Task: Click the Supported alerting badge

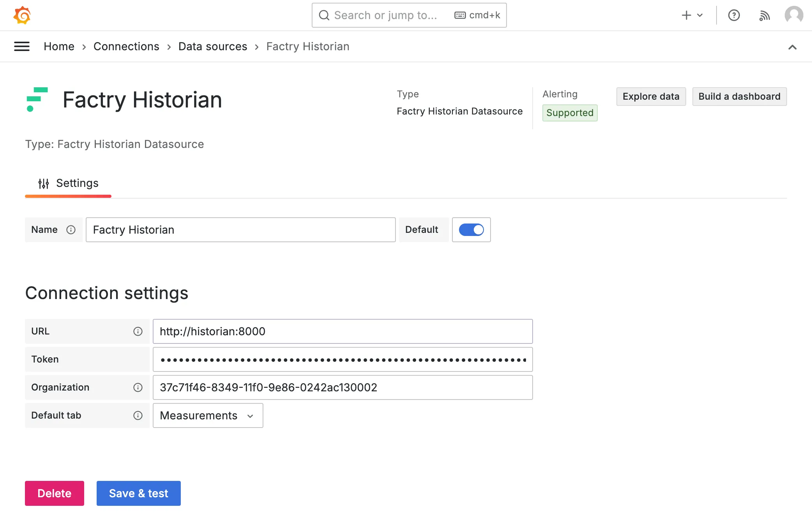Action: (570, 113)
